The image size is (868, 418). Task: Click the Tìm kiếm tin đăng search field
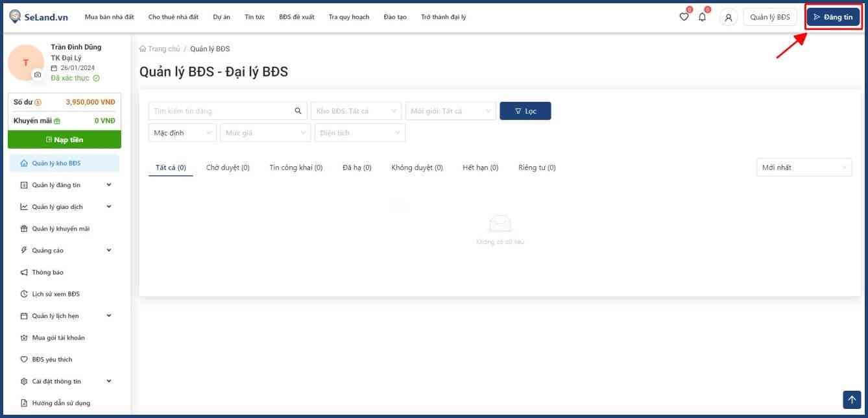(x=219, y=111)
